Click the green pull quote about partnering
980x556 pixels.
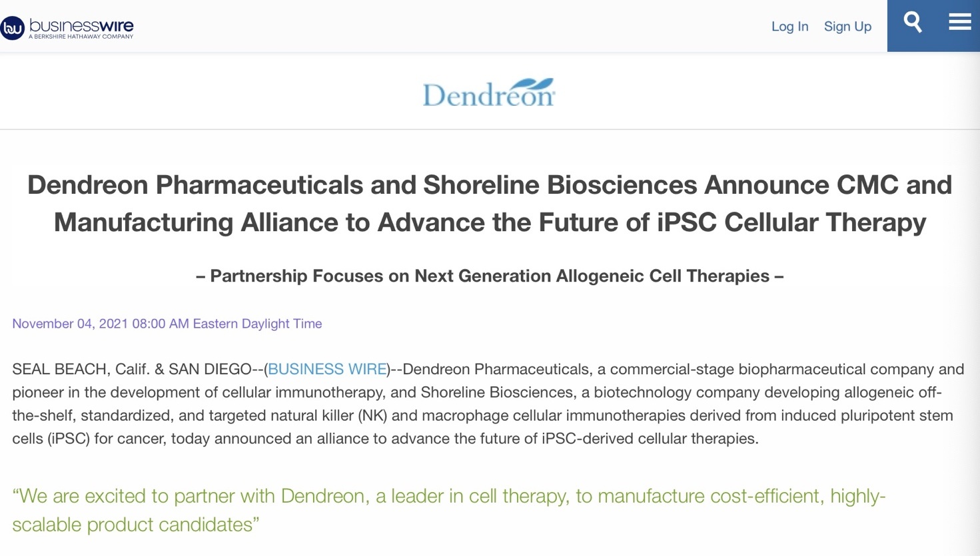pyautogui.click(x=449, y=510)
